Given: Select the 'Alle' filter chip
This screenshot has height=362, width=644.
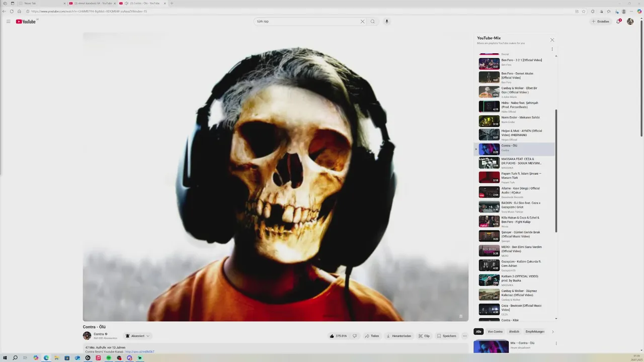Looking at the screenshot, I should click(478, 331).
